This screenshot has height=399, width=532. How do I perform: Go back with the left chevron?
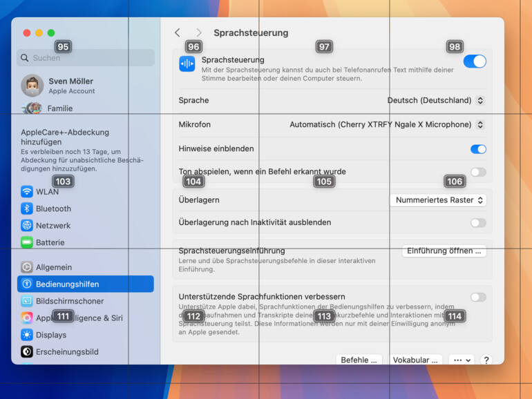(x=178, y=32)
